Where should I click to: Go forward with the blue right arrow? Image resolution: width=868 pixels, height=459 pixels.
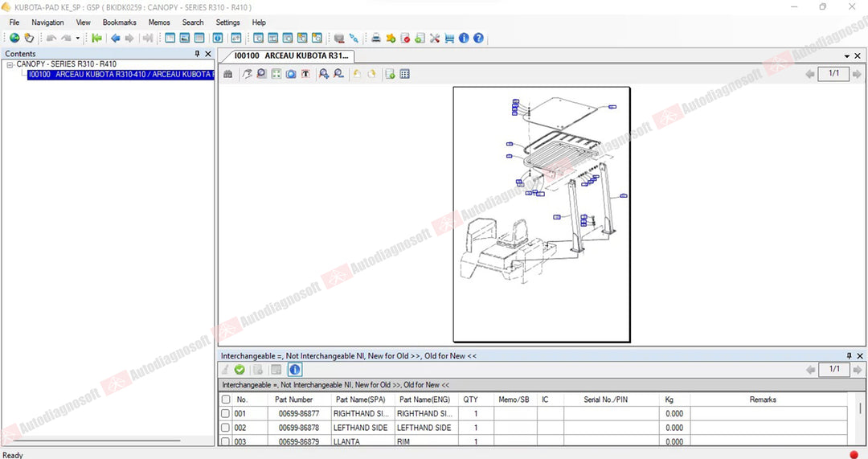[129, 38]
